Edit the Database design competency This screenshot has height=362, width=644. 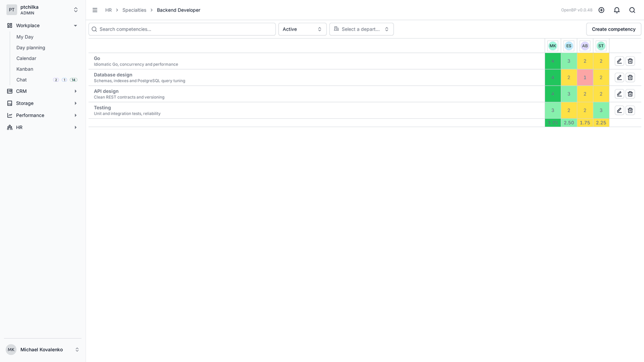coord(619,77)
